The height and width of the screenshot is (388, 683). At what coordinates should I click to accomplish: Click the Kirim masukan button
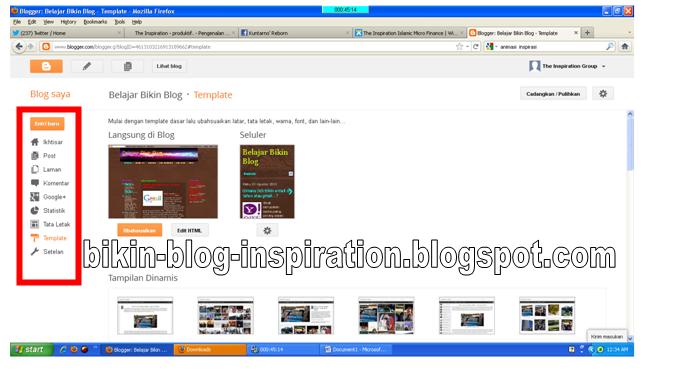click(607, 337)
